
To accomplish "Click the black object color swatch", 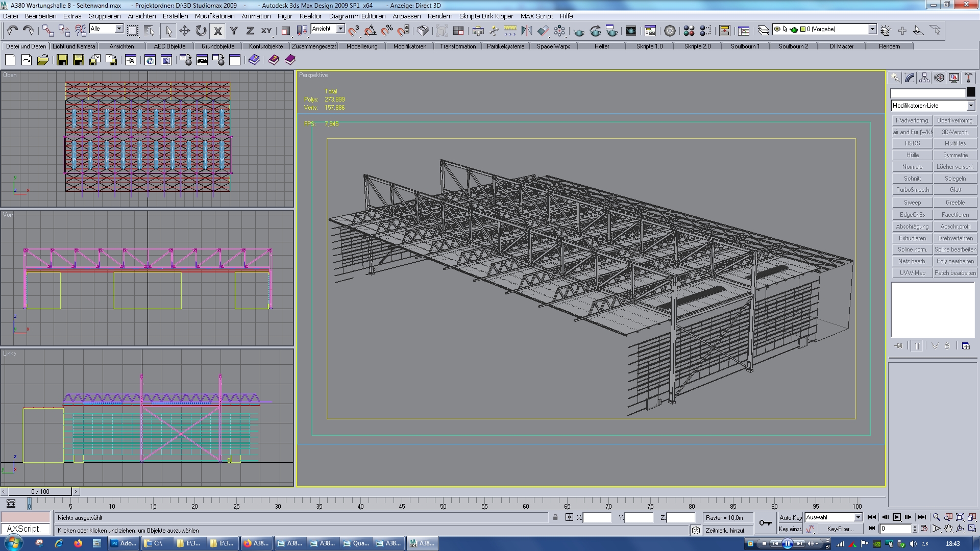I will 971,92.
